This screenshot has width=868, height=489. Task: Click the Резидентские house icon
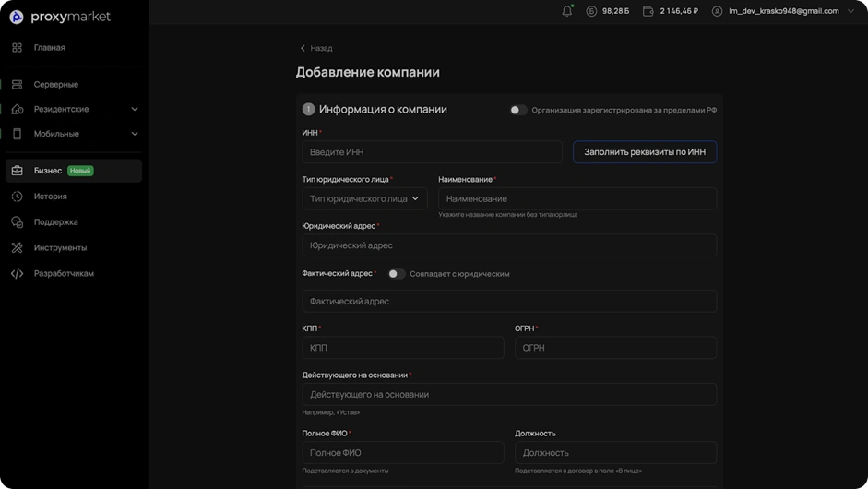tap(18, 109)
